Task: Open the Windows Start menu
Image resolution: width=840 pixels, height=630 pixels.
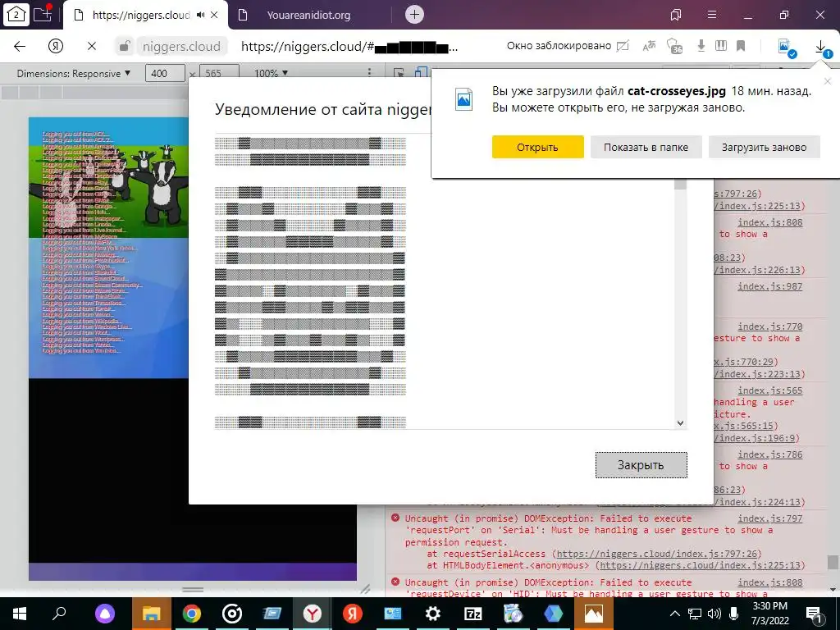Action: (20, 614)
